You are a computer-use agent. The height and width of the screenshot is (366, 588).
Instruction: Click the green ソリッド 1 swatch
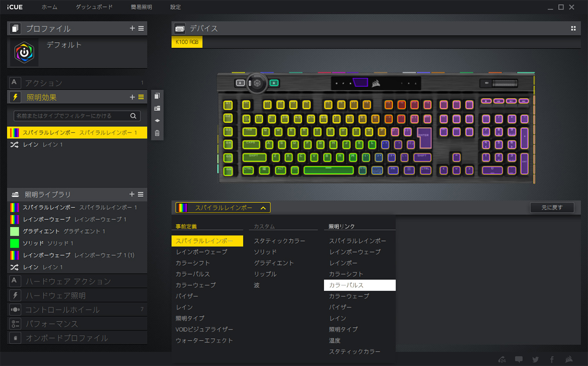click(14, 243)
